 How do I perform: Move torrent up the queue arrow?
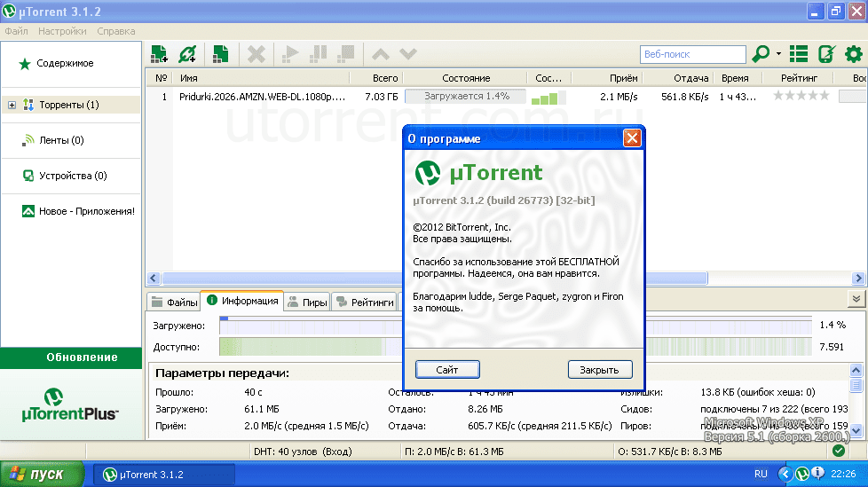pyautogui.click(x=381, y=54)
